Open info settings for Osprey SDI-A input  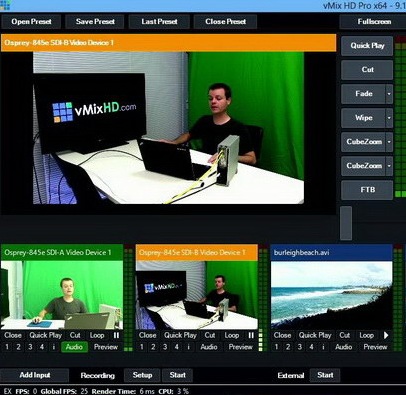(x=54, y=347)
